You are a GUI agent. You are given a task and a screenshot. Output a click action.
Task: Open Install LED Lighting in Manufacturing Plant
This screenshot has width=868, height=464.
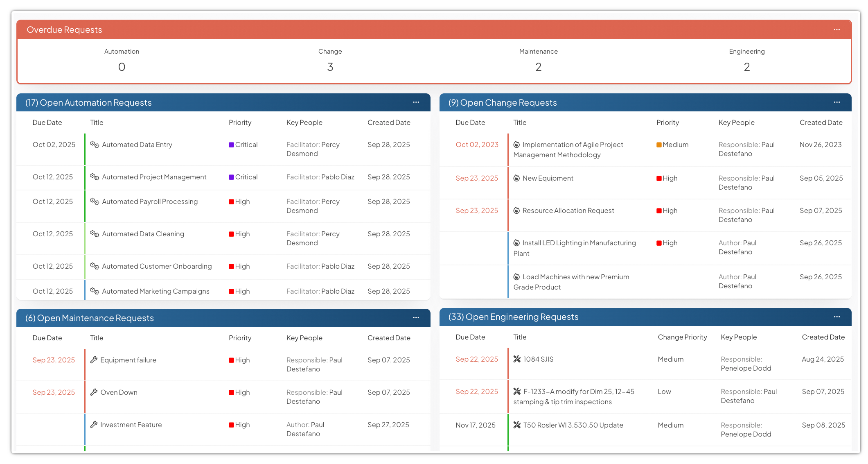pyautogui.click(x=579, y=243)
